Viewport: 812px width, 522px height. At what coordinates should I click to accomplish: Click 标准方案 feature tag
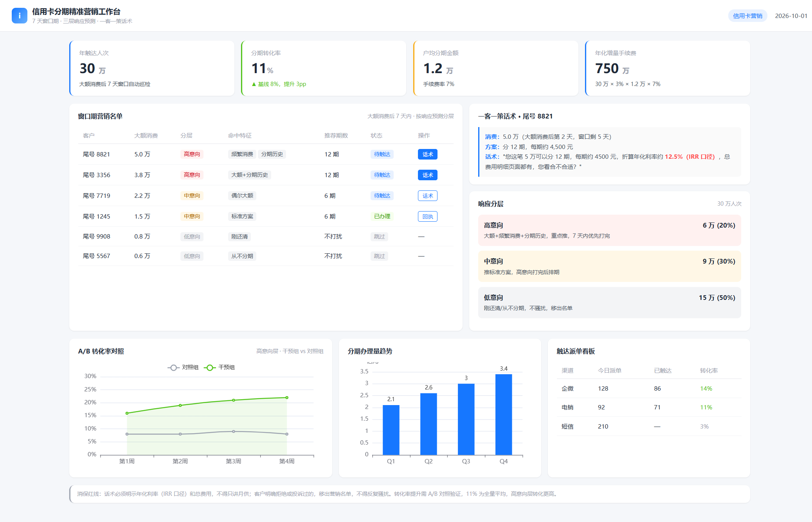point(242,217)
